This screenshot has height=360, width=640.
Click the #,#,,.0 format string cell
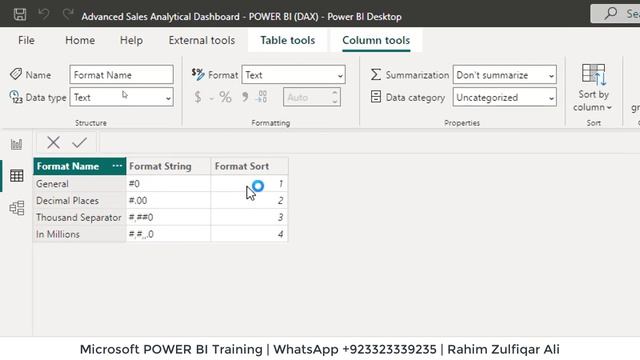(x=169, y=234)
